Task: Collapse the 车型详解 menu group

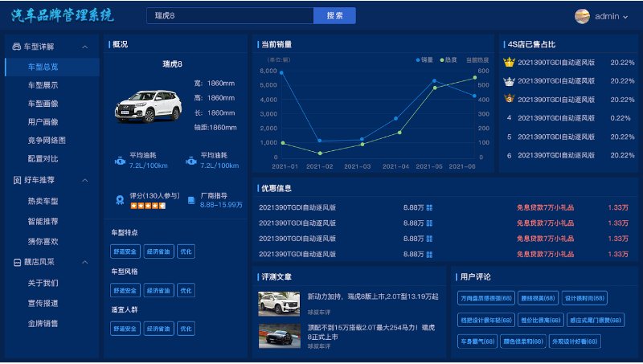Action: 85,47
